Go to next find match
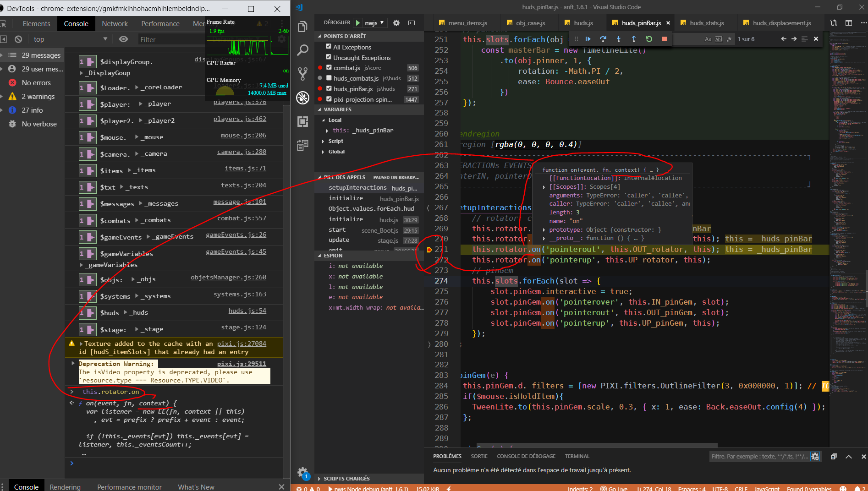Viewport: 868px width, 491px height. tap(794, 39)
